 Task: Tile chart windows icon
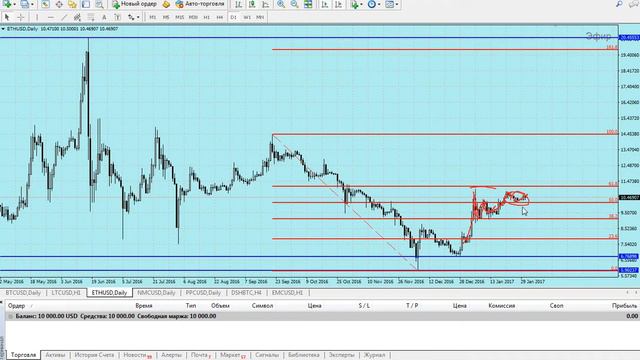click(x=308, y=4)
